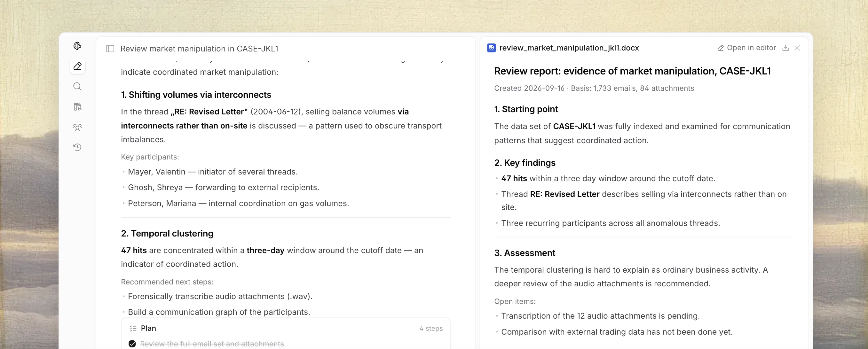Toggle the sidebar panel icon
This screenshot has height=349, width=868.
pos(110,49)
